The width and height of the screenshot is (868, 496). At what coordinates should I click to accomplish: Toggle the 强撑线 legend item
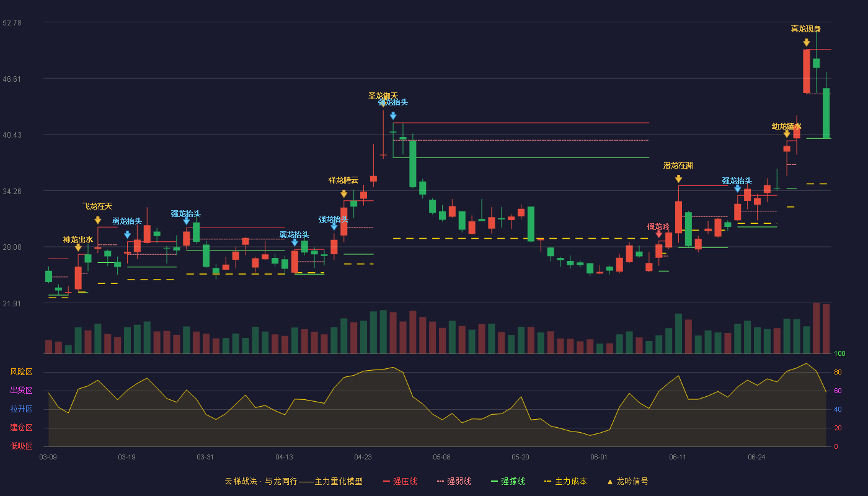(508, 481)
